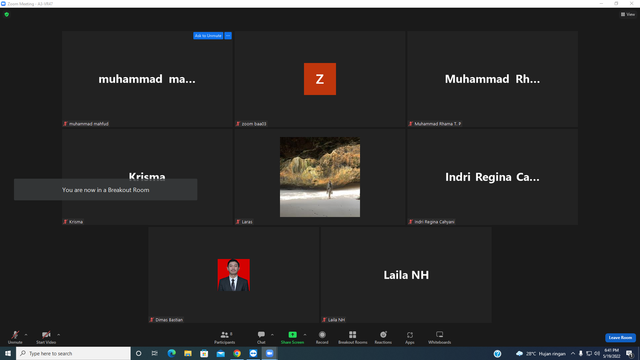Screen dimensions: 640x360
Task: Open Reactions menu
Action: 383,337
